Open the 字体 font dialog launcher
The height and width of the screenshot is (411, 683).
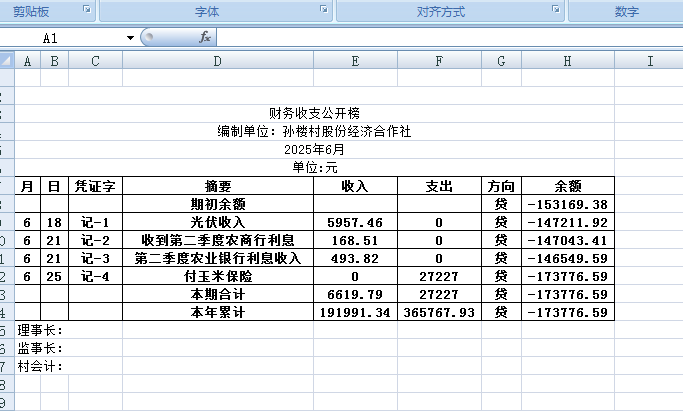coord(322,10)
